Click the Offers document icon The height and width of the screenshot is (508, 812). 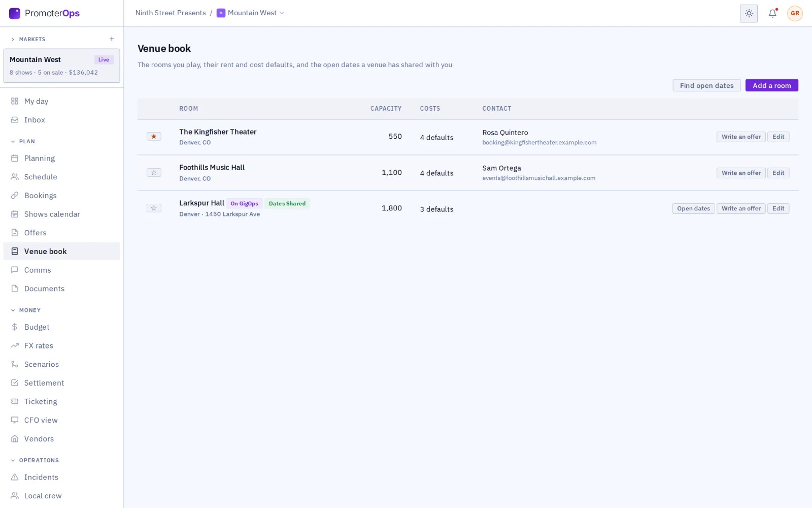click(15, 233)
